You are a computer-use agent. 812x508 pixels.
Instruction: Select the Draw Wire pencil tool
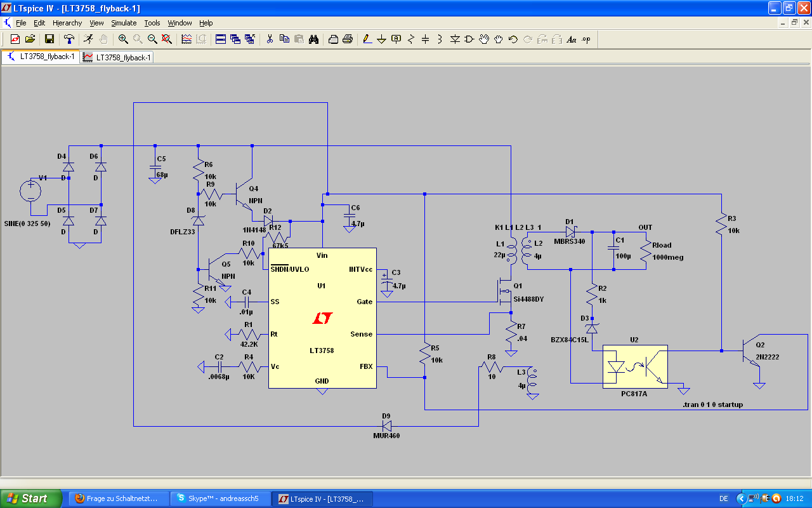pyautogui.click(x=367, y=39)
